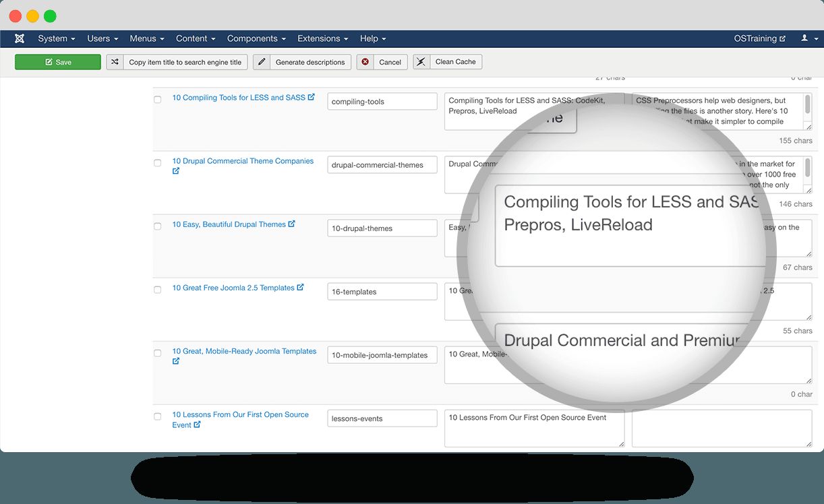The image size is (824, 504).
Task: Expand the Menus menu
Action: (147, 38)
